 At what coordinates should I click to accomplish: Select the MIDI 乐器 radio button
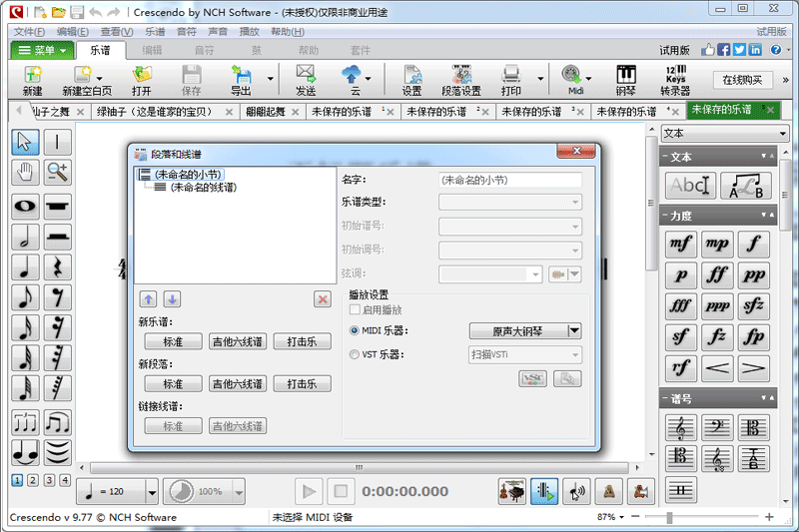click(355, 330)
